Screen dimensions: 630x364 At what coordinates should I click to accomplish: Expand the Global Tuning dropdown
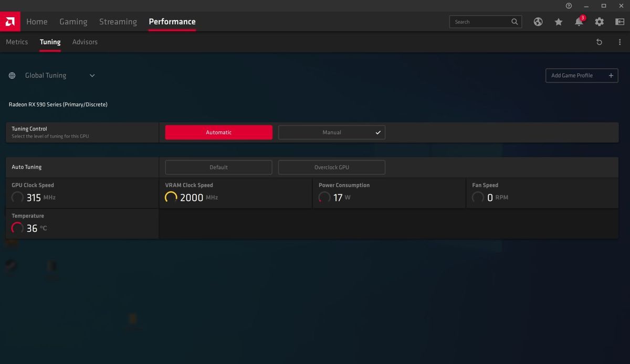[x=92, y=75]
